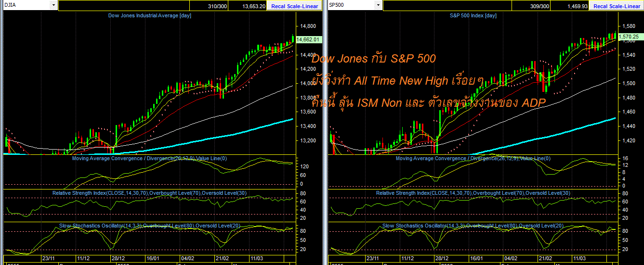Select the Relative Strength Index label in DJIA chart
The height and width of the screenshot is (265, 644).
coord(149,193)
